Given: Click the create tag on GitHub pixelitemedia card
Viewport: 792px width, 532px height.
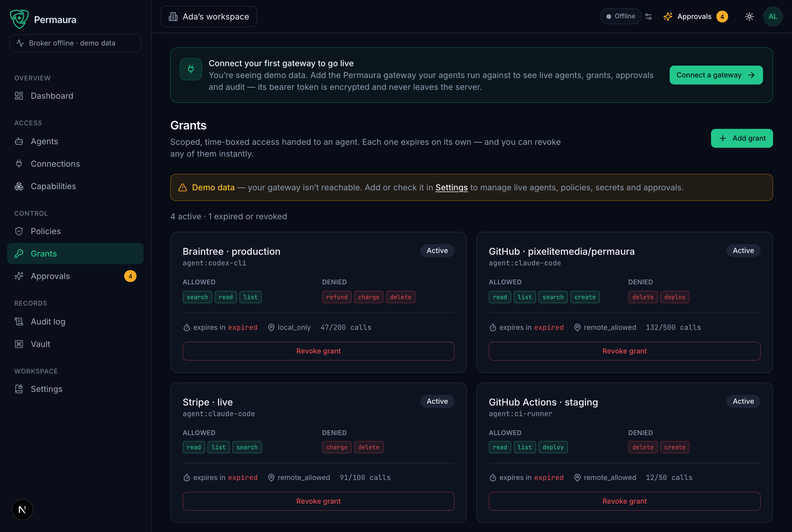Looking at the screenshot, I should [x=585, y=297].
